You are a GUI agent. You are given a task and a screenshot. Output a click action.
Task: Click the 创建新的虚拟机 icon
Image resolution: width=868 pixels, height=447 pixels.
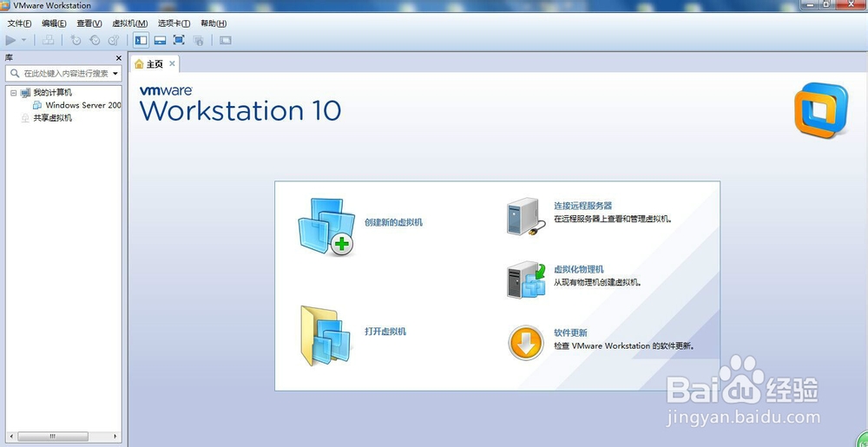326,227
